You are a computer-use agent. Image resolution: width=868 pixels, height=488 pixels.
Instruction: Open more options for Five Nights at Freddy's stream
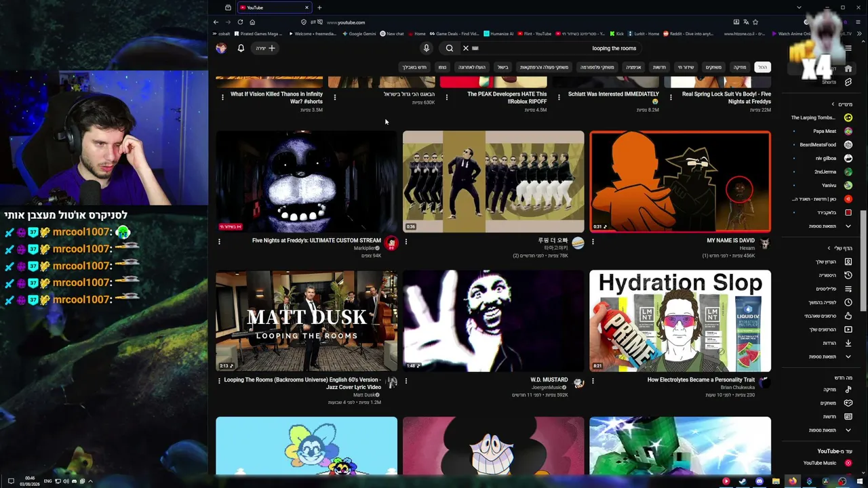pyautogui.click(x=219, y=241)
